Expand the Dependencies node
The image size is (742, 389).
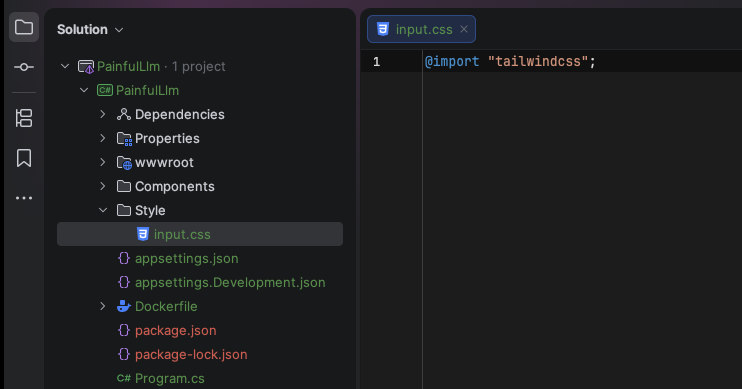coord(103,114)
